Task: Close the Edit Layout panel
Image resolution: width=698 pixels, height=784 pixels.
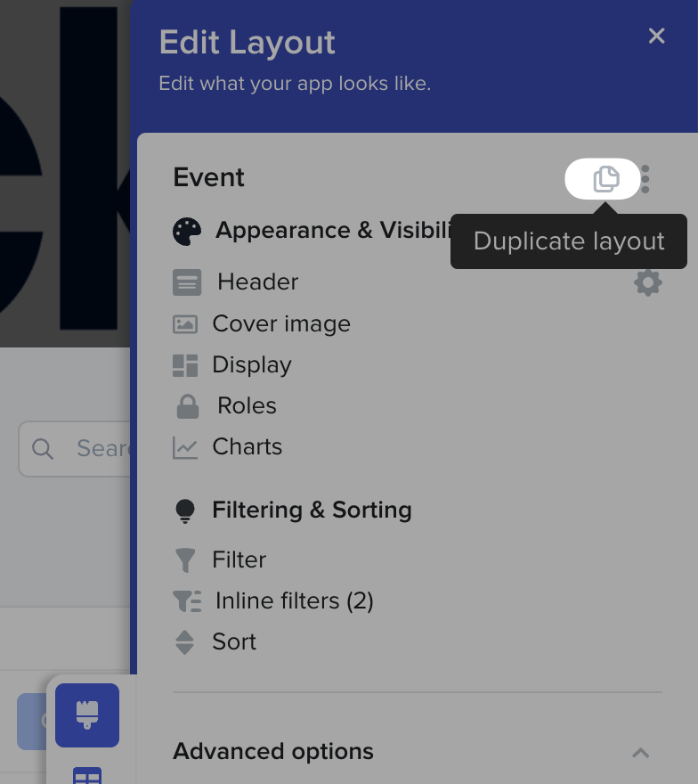Action: [x=657, y=36]
